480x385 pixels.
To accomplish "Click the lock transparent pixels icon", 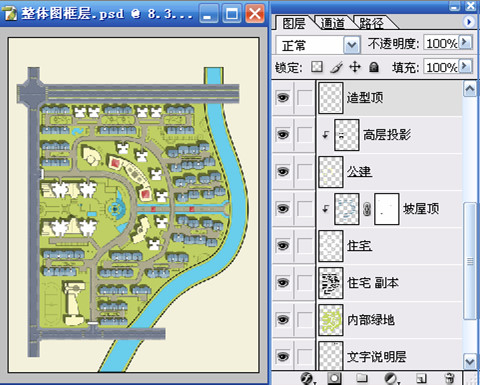I will [317, 67].
